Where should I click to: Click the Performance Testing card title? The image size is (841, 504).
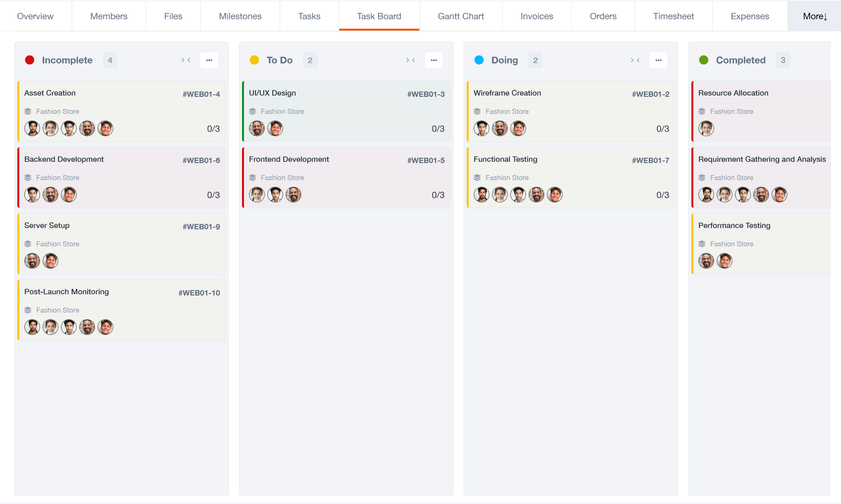coord(734,226)
